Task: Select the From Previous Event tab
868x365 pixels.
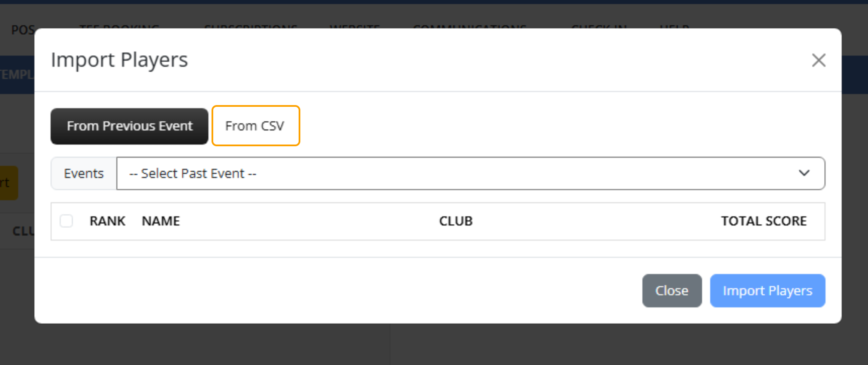Action: (x=129, y=126)
